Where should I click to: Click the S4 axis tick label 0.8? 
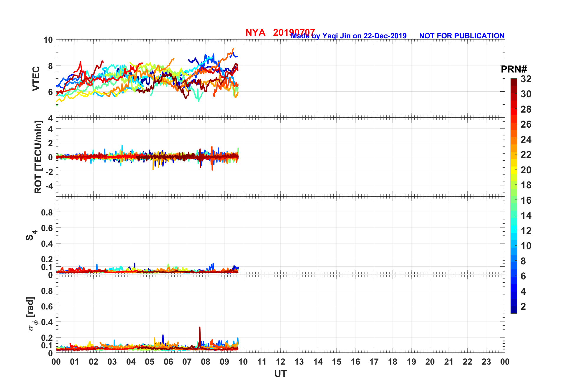47,212
